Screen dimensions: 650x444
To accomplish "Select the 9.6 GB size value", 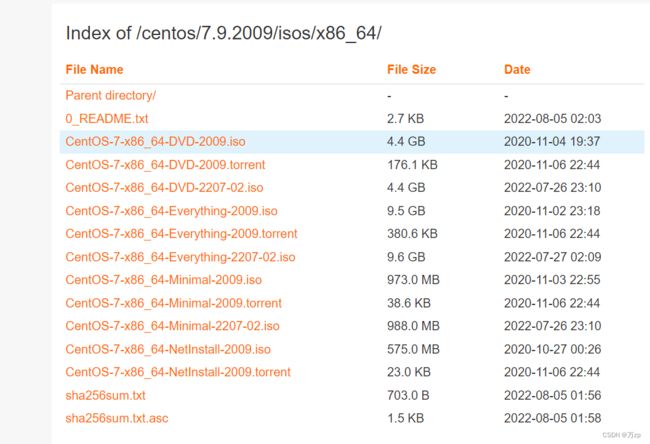I will point(406,257).
